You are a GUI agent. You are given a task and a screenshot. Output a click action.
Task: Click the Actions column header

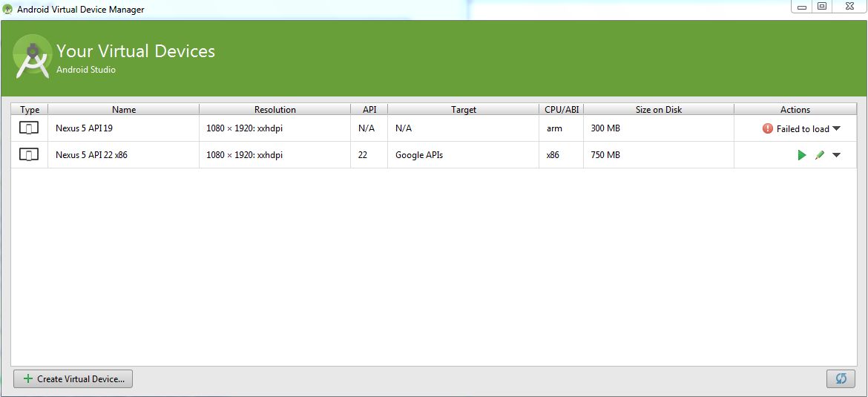[x=795, y=110]
